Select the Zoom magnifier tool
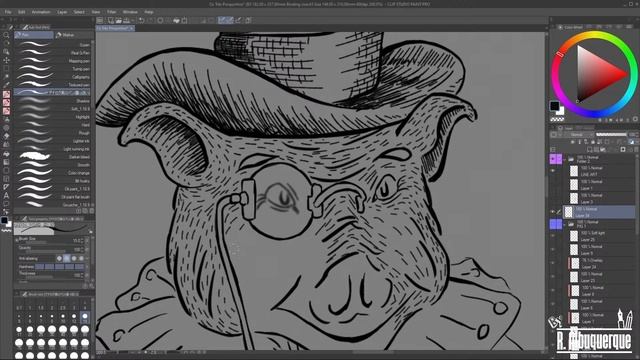The width and height of the screenshot is (640, 360). pos(6,35)
